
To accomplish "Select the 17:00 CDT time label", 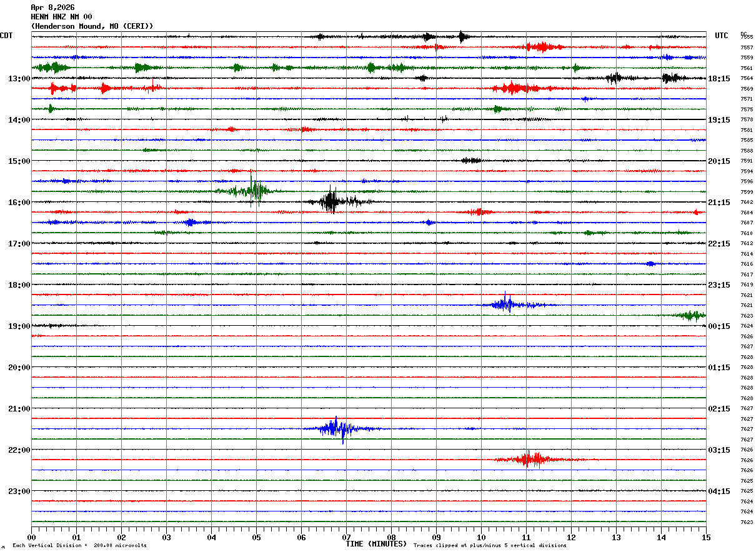I will [19, 244].
